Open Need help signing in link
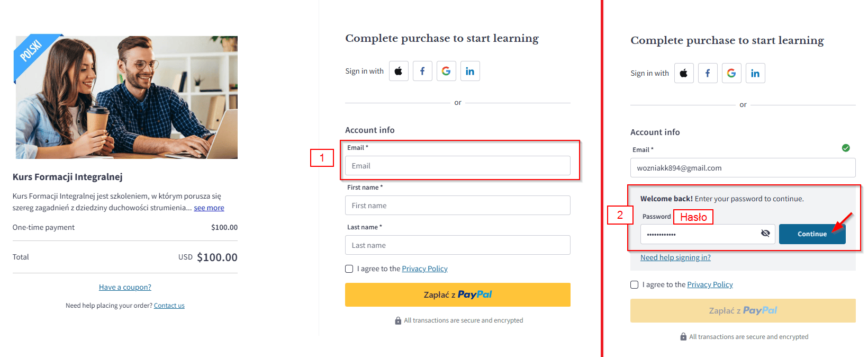The width and height of the screenshot is (868, 357). point(675,257)
